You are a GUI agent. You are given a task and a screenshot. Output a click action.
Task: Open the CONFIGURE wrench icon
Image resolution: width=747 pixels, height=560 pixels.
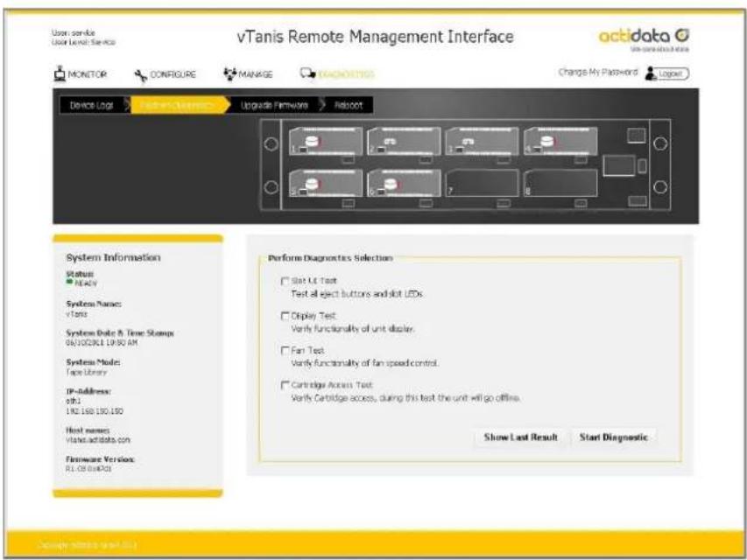pos(140,75)
